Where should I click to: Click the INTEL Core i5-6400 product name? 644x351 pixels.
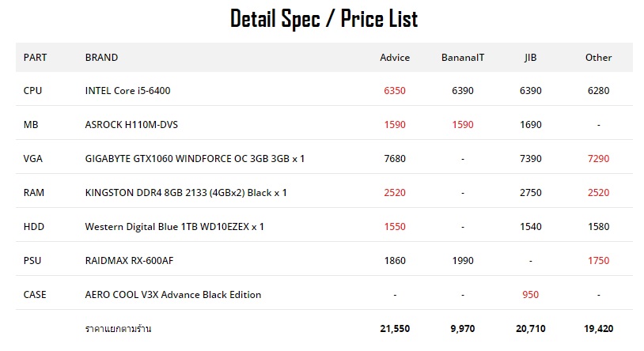[x=127, y=91]
